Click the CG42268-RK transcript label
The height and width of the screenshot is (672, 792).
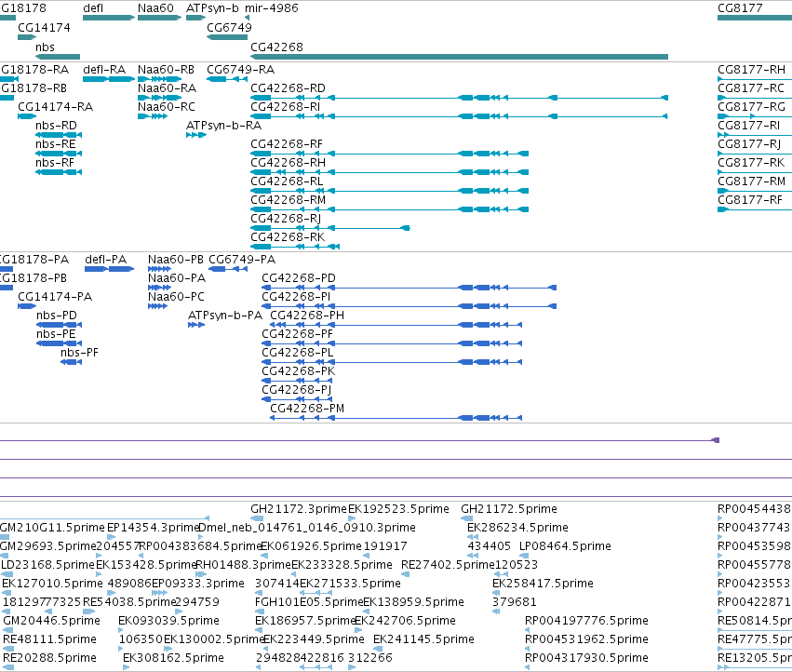(x=288, y=237)
